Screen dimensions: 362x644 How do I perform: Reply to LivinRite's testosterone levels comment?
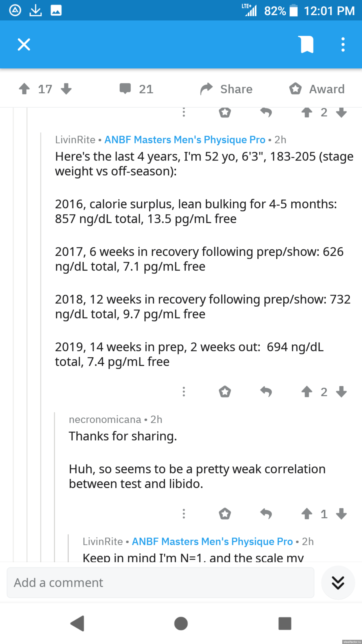click(x=266, y=392)
